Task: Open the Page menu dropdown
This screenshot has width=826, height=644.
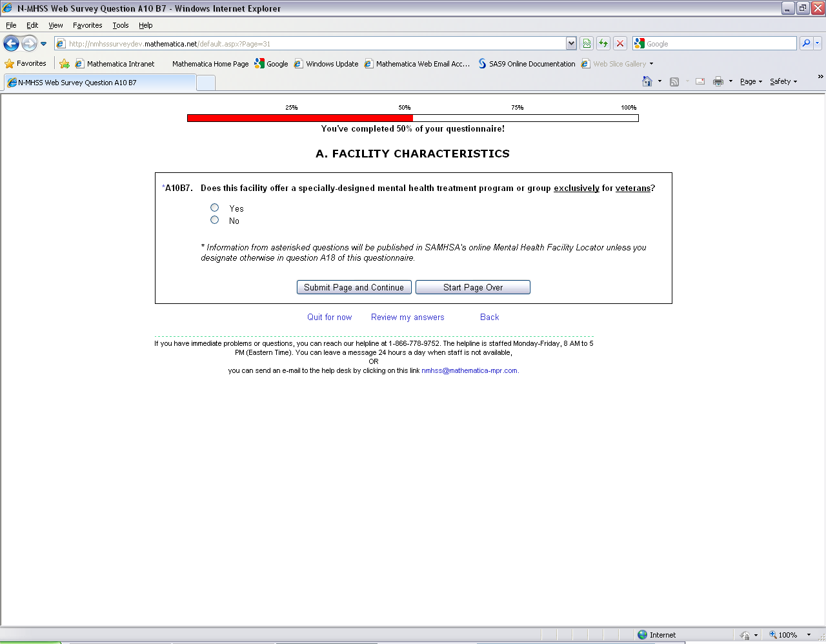Action: click(751, 81)
